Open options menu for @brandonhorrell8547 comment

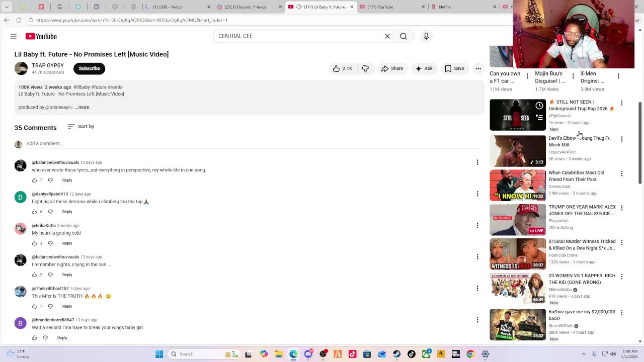coord(477,320)
